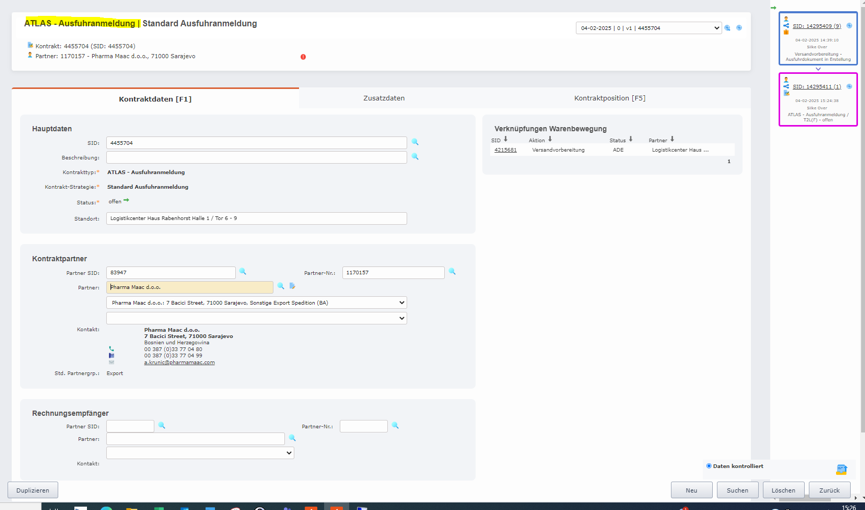
Task: Expand the Pharma Maac address dropdown
Action: 257,302
